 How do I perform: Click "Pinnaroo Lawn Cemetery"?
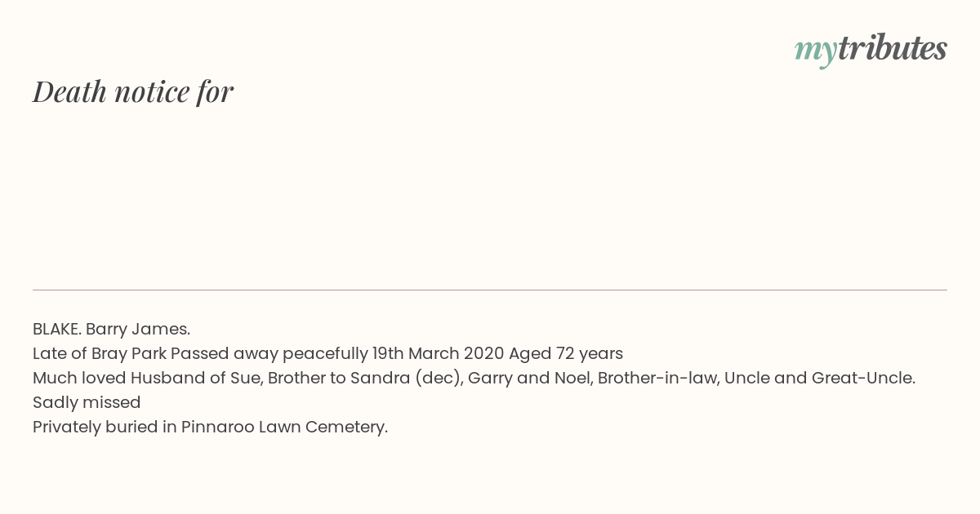(283, 427)
